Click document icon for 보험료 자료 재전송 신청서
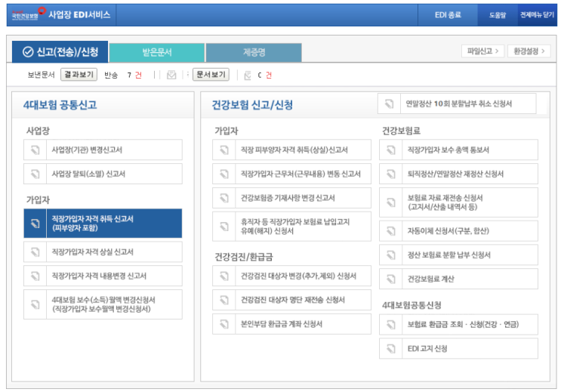The image size is (561, 392). coord(391,202)
